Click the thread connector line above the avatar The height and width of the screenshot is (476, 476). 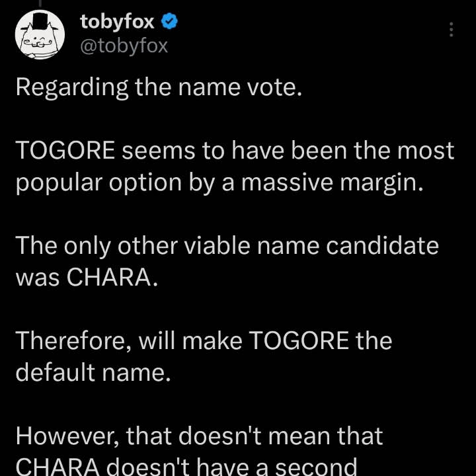pyautogui.click(x=40, y=3)
